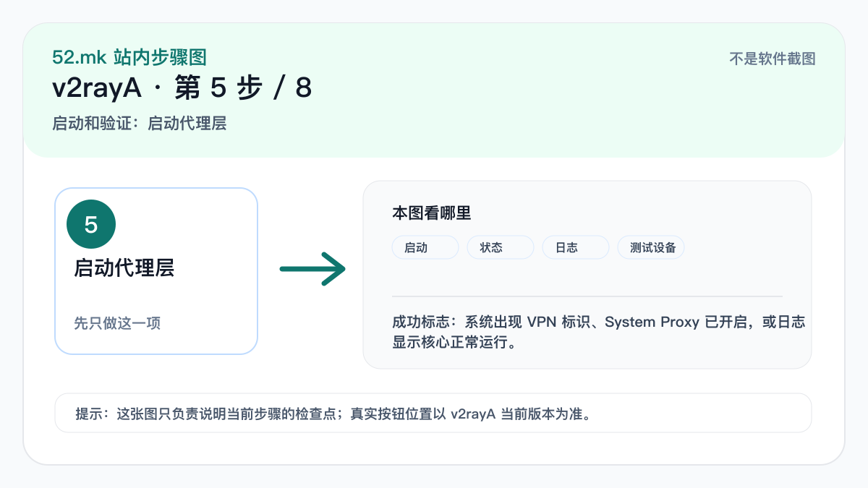Click the 先只做这一项 note text

pyautogui.click(x=117, y=323)
